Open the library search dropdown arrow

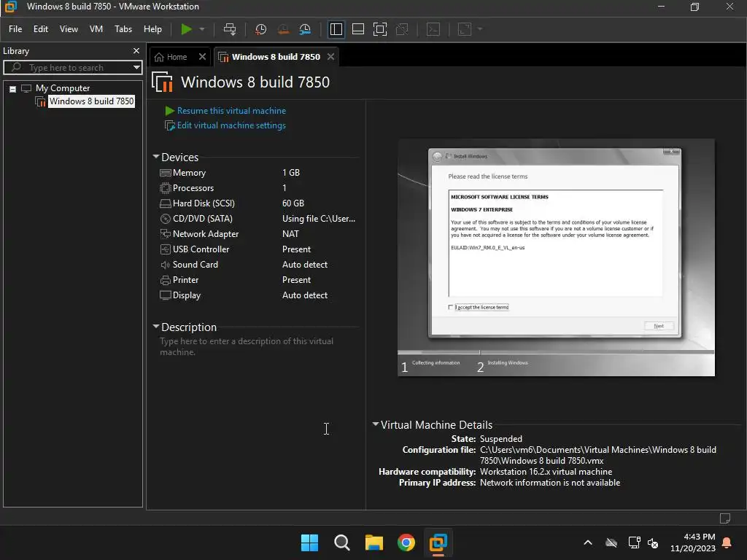click(136, 68)
